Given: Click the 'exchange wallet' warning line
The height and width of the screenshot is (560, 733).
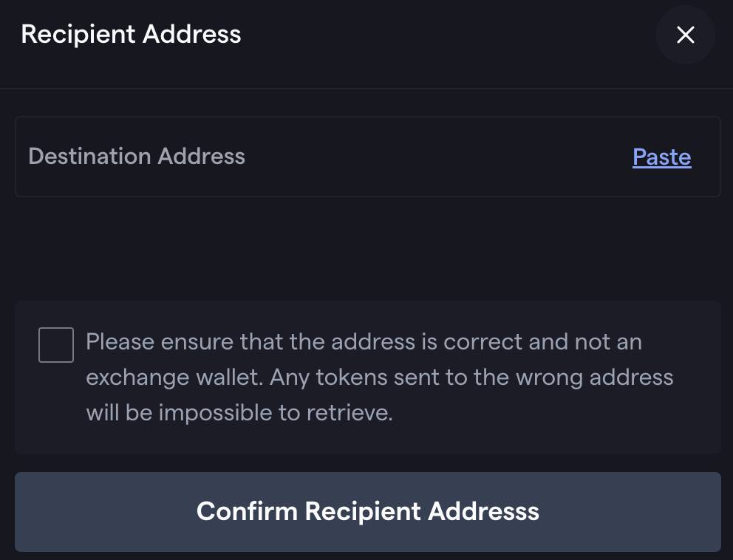Looking at the screenshot, I should tap(380, 378).
